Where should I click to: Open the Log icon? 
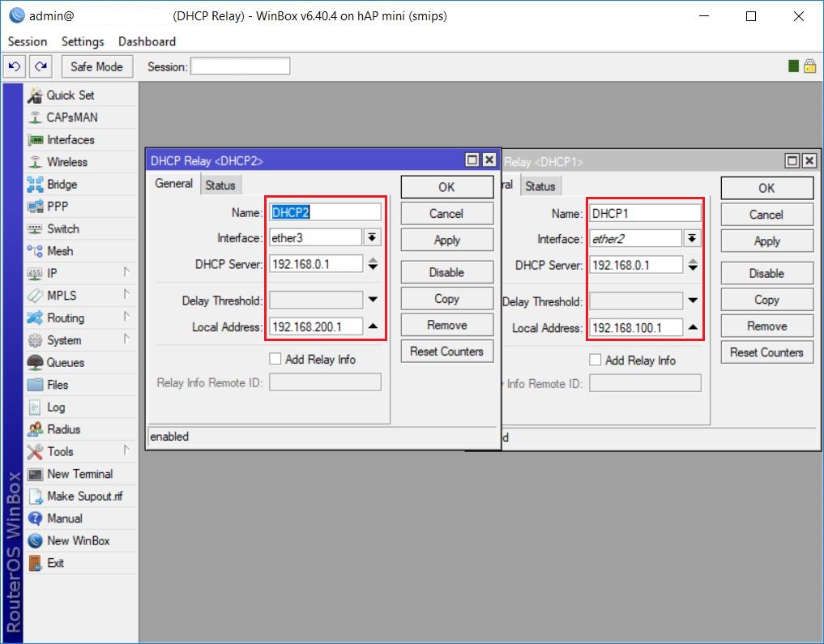[35, 407]
